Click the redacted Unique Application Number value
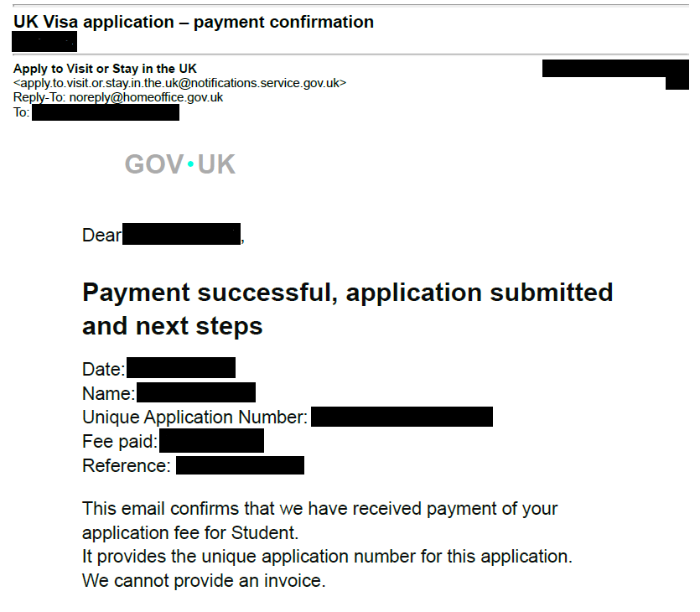700x612 pixels. (x=402, y=418)
